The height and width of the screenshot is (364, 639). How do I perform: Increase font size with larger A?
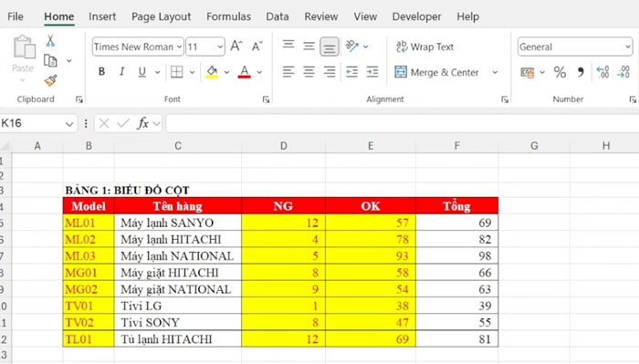point(236,47)
